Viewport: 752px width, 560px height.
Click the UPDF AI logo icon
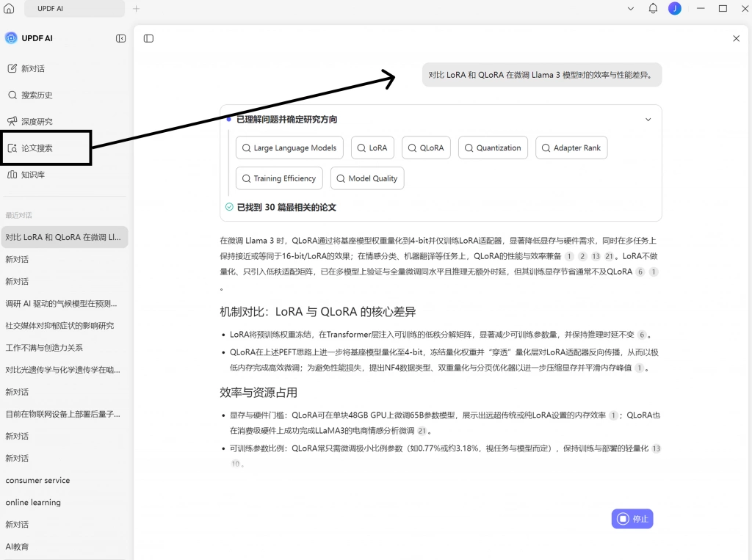[11, 38]
